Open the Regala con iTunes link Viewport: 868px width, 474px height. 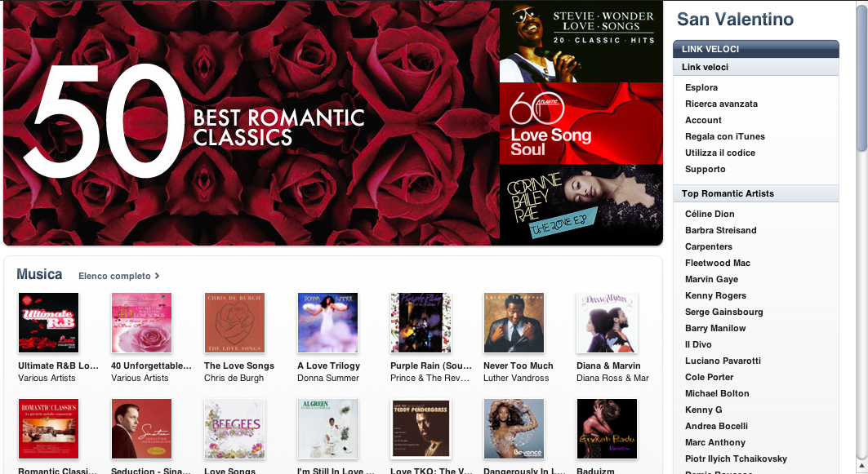(724, 136)
